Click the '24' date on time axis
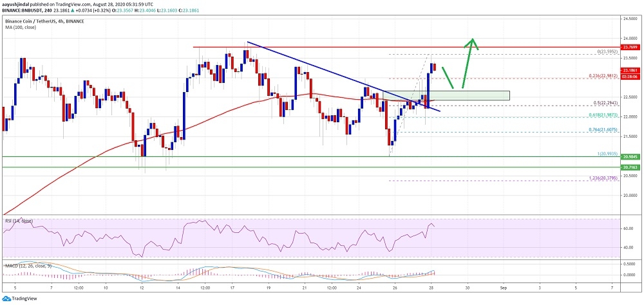The height and width of the screenshot is (305, 644). (359, 288)
